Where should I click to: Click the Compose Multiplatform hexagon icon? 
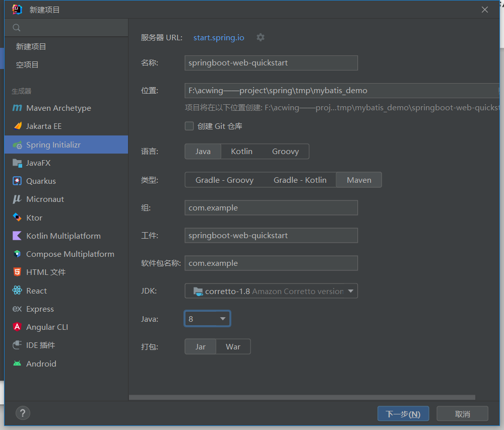(x=17, y=254)
